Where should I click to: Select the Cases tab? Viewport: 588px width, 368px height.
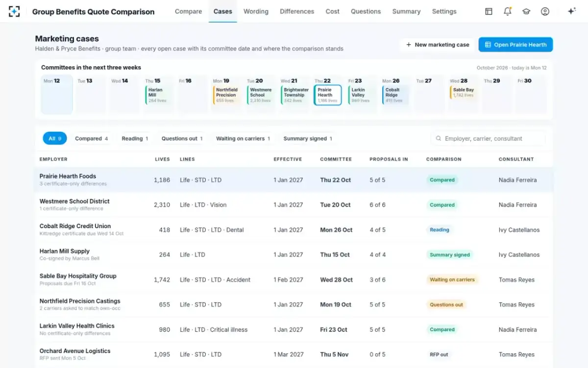click(223, 11)
